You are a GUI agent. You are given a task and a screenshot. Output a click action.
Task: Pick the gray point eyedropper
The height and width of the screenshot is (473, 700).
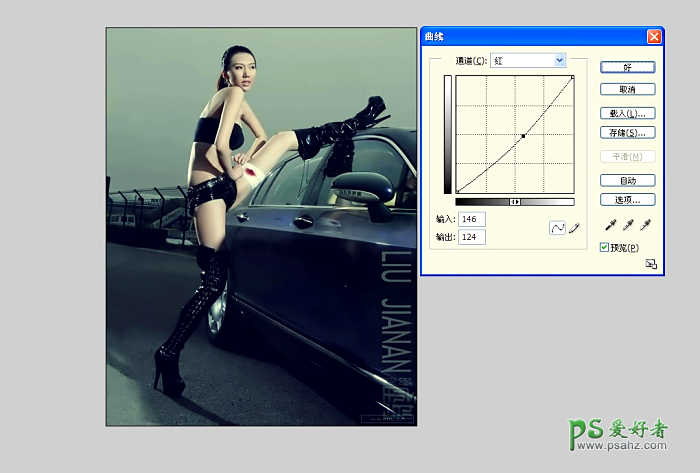click(627, 226)
